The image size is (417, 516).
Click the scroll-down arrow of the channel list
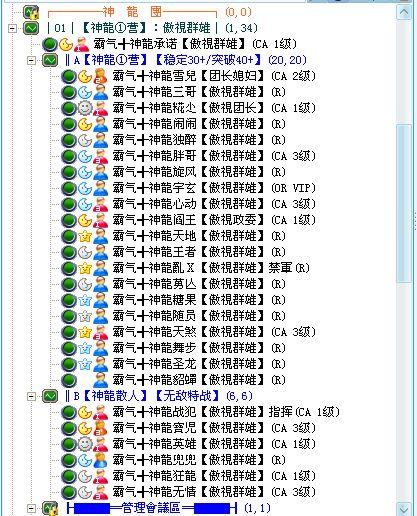(x=404, y=509)
